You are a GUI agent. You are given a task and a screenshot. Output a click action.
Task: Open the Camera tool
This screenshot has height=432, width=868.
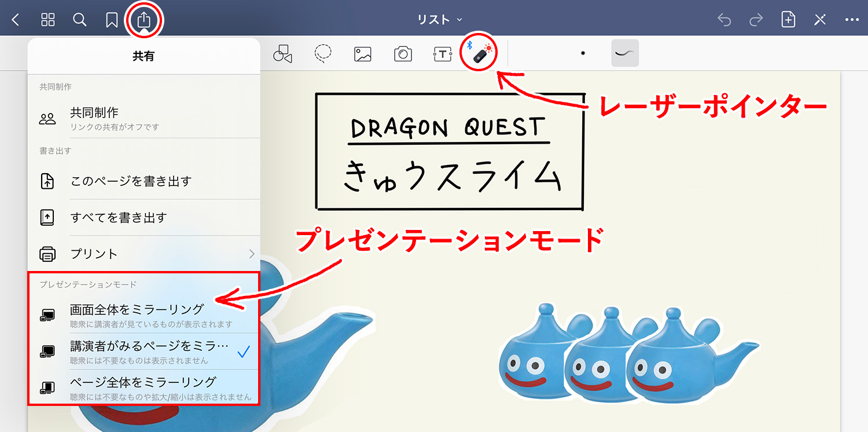403,54
